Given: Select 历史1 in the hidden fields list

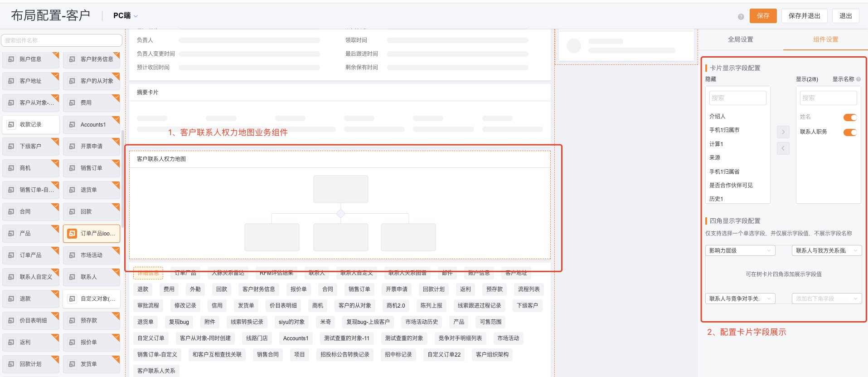Looking at the screenshot, I should [x=716, y=199].
